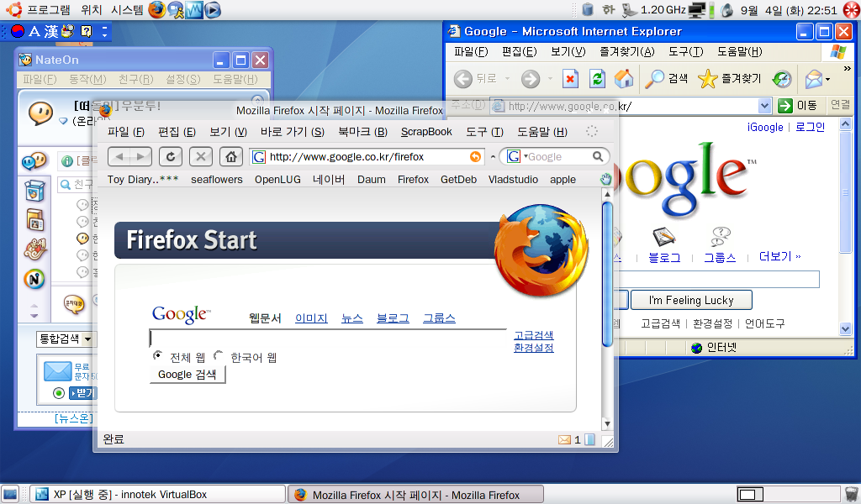The height and width of the screenshot is (504, 861).
Task: Click the Firefox stop loading button
Action: (x=201, y=157)
